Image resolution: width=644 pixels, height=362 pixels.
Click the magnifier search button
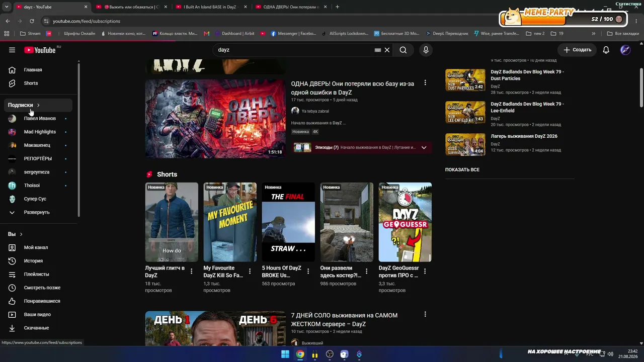[403, 50]
